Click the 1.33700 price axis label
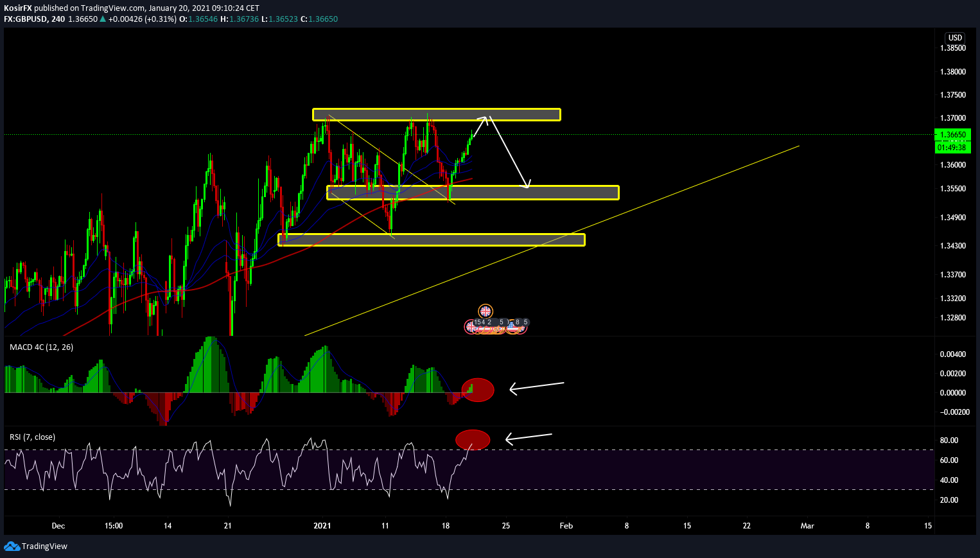Viewport: 980px width, 558px height. [x=953, y=275]
